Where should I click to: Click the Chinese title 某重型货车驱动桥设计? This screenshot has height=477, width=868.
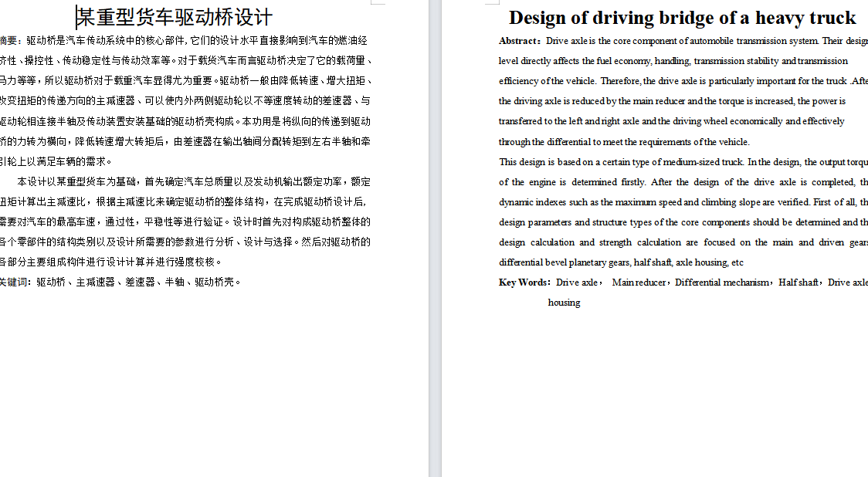(x=174, y=16)
